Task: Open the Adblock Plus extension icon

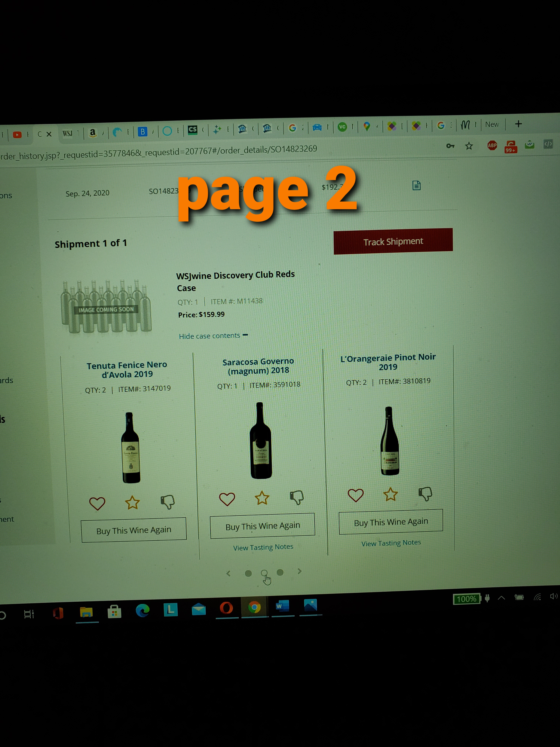Action: tap(492, 146)
